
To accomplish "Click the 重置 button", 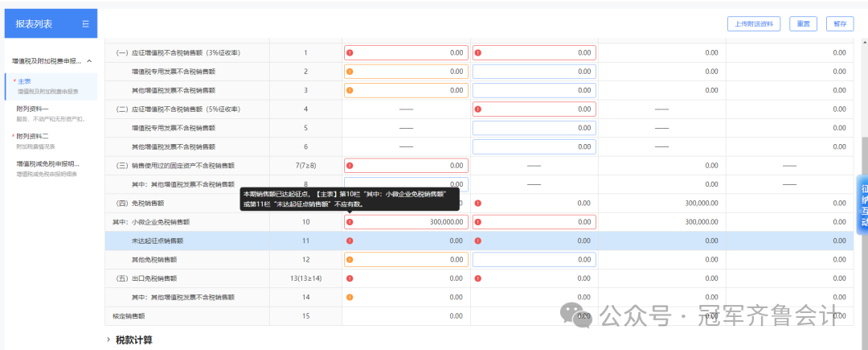I will pos(803,24).
